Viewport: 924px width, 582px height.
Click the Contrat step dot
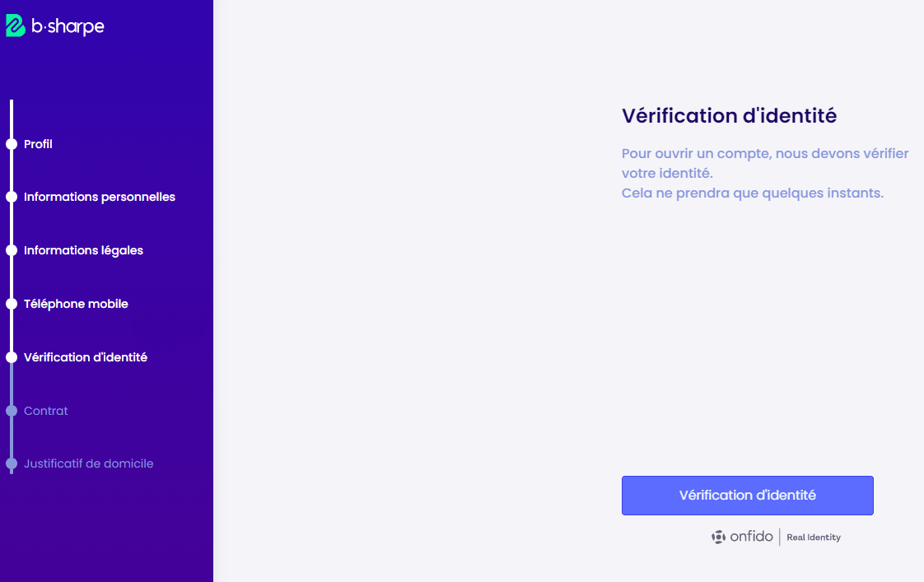[x=12, y=411]
